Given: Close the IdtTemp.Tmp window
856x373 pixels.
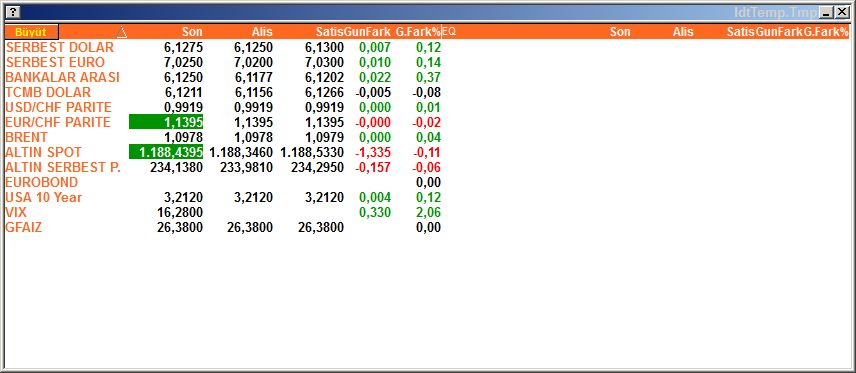Looking at the screenshot, I should [842, 12].
